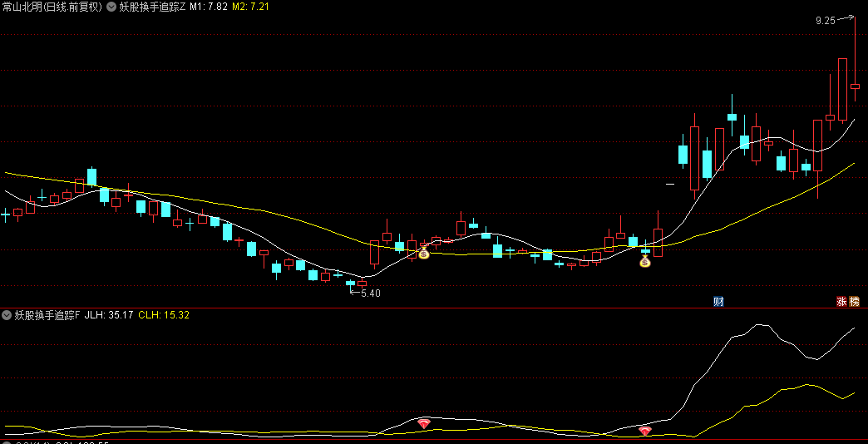The height and width of the screenshot is (444, 868).
Task: Click the yellow CLH: 15.32 value
Action: pyautogui.click(x=164, y=316)
